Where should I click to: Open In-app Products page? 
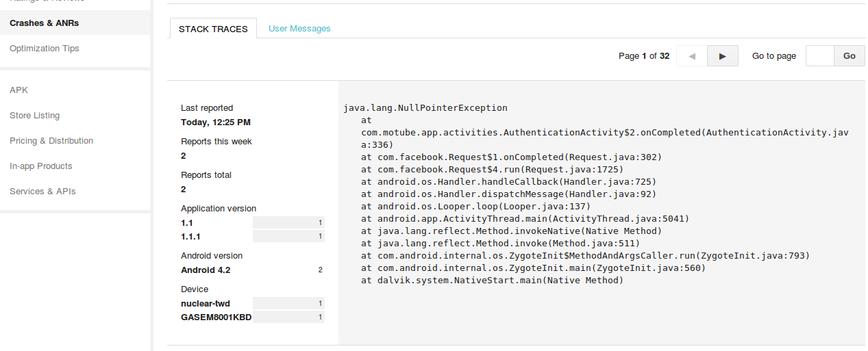point(41,166)
